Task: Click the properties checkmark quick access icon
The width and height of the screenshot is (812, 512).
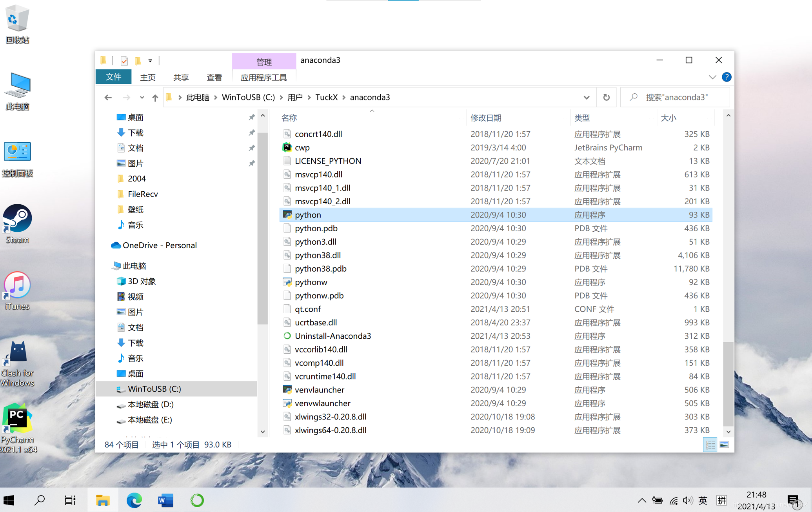Action: [124, 61]
